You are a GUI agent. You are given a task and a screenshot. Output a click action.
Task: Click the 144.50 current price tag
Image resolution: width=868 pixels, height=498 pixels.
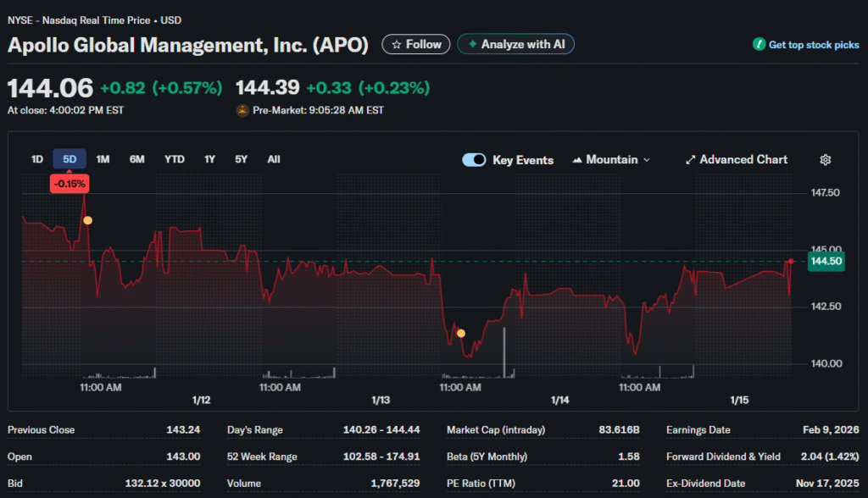tap(826, 262)
